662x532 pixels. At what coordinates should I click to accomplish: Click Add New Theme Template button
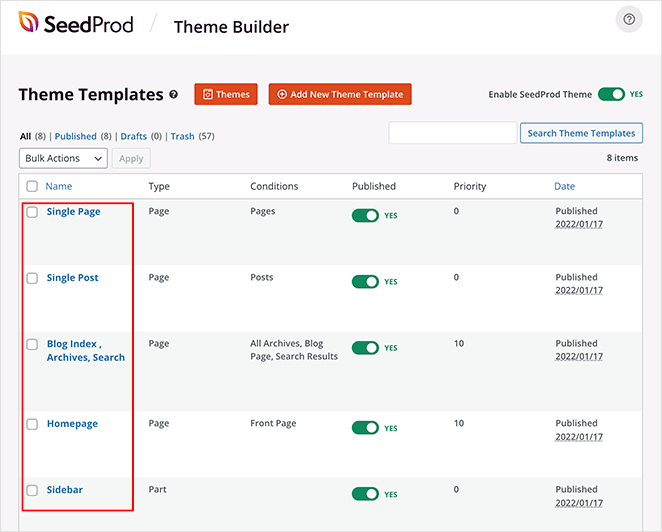pyautogui.click(x=340, y=95)
